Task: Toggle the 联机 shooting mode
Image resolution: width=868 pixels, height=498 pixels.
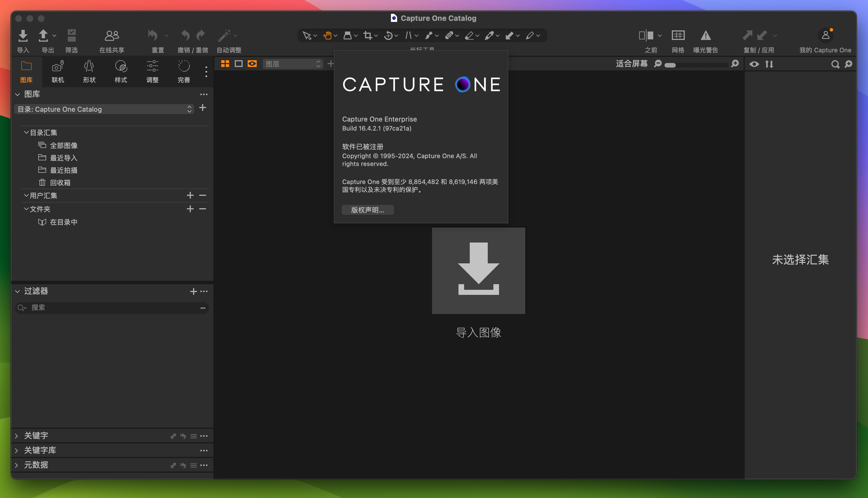Action: point(58,71)
